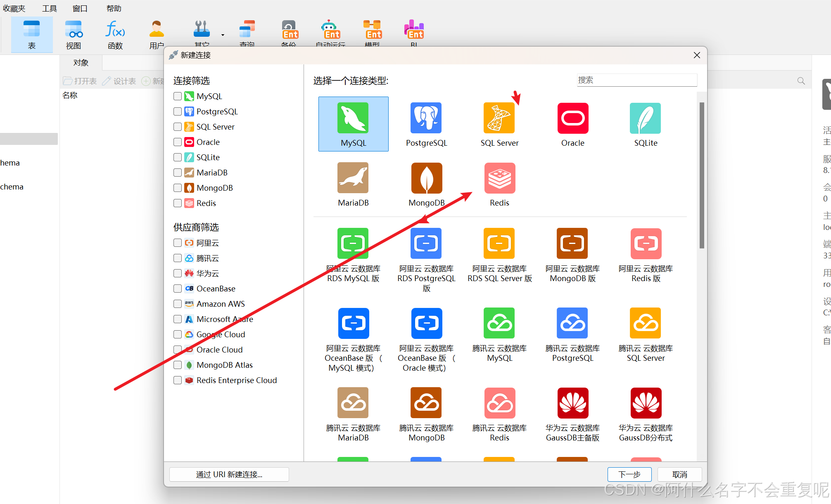831x504 pixels.
Task: Check the 阿里云 vendor filter
Action: click(x=178, y=243)
